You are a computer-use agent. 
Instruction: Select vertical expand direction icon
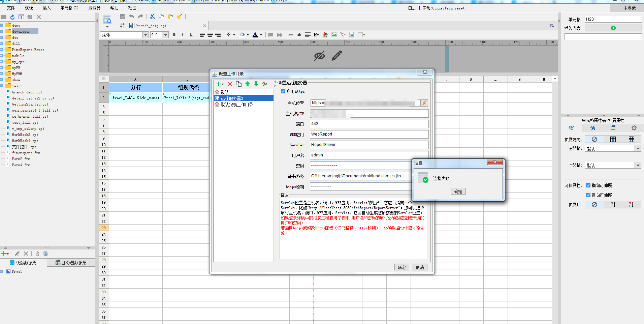point(613,139)
